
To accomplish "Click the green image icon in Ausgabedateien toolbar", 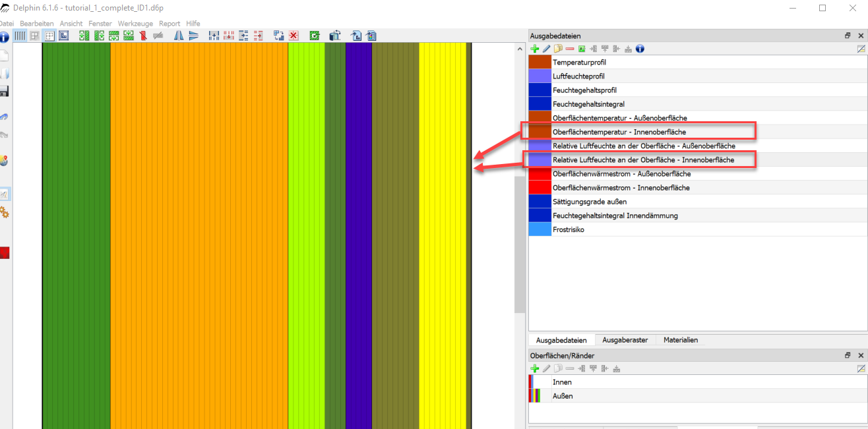I will pyautogui.click(x=582, y=49).
